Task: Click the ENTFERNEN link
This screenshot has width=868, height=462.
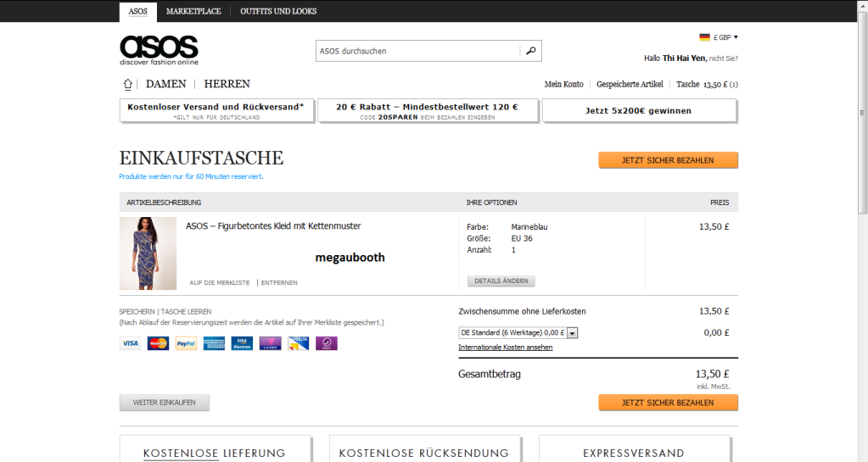Action: point(279,283)
